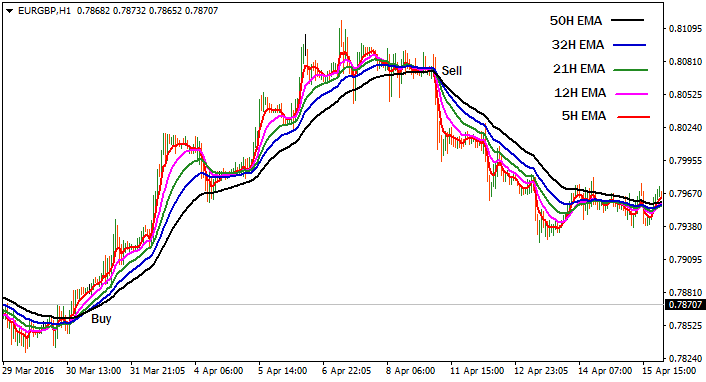Select the 21H EMA legend label
Screen dimensions: 706x382
[x=579, y=69]
